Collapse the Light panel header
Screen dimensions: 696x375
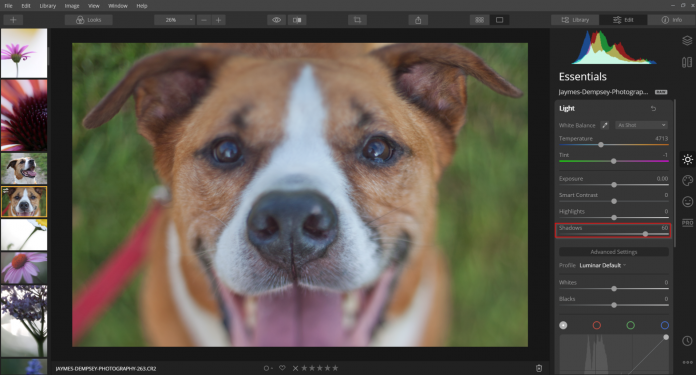(567, 108)
